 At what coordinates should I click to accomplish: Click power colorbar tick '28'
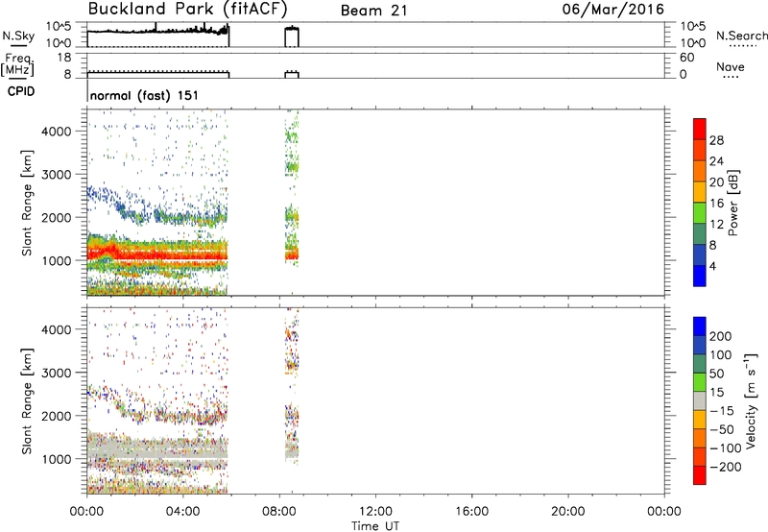(716, 140)
